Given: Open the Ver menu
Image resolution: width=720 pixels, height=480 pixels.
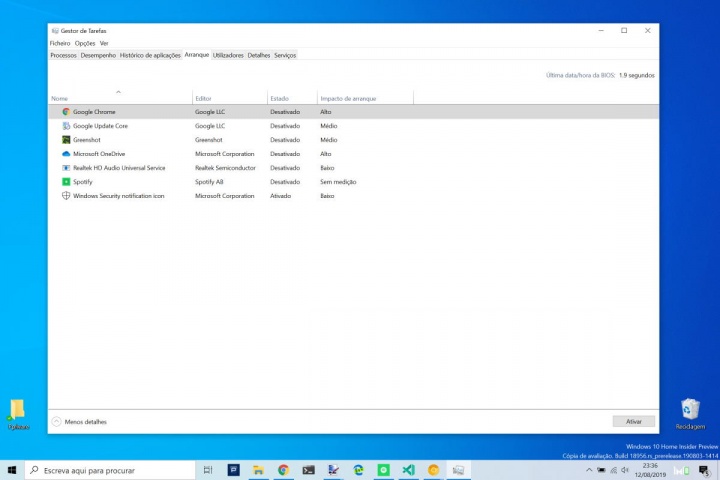Looking at the screenshot, I should [104, 43].
